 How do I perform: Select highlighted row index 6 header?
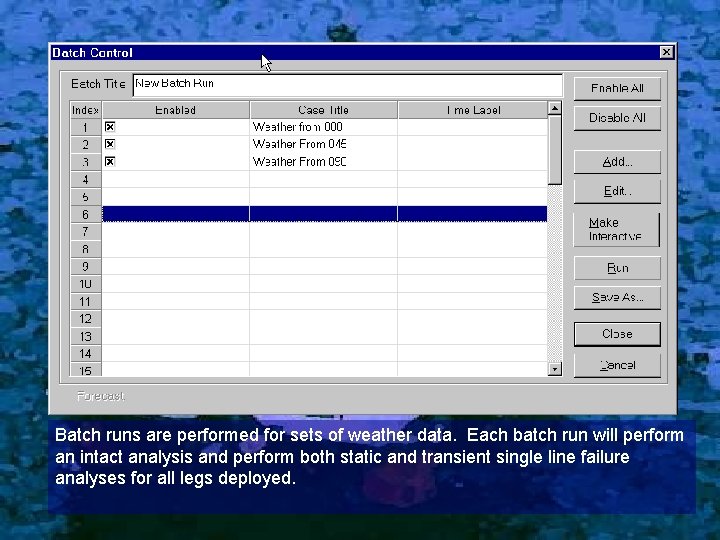tap(85, 214)
